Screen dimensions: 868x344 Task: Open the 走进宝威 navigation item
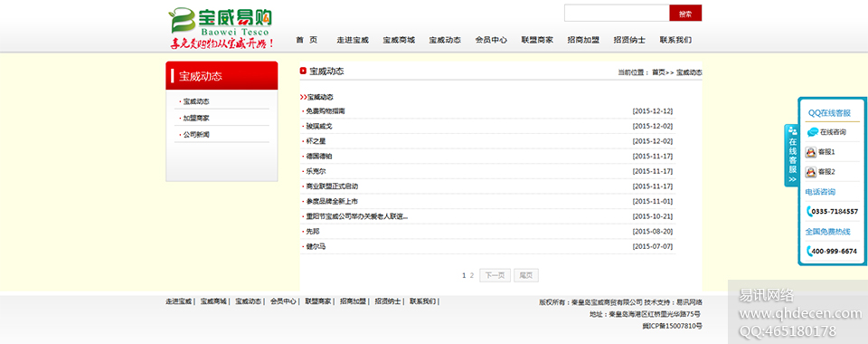pos(353,40)
